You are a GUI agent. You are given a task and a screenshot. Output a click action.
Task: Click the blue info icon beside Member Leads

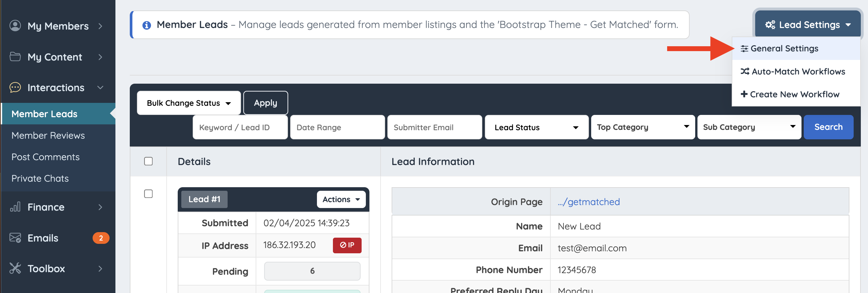point(147,25)
